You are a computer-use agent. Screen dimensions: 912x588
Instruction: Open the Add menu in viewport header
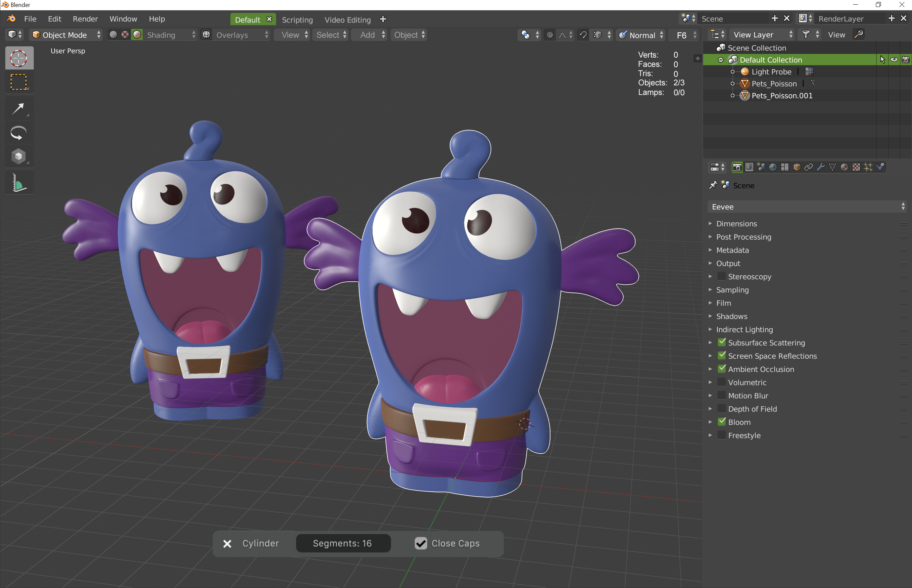point(369,35)
